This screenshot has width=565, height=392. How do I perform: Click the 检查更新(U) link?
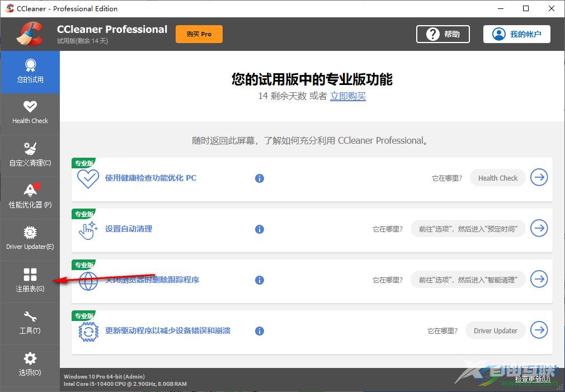[x=531, y=379]
